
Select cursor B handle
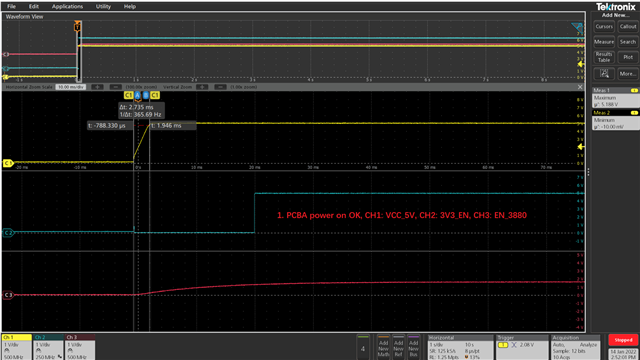coord(146,95)
